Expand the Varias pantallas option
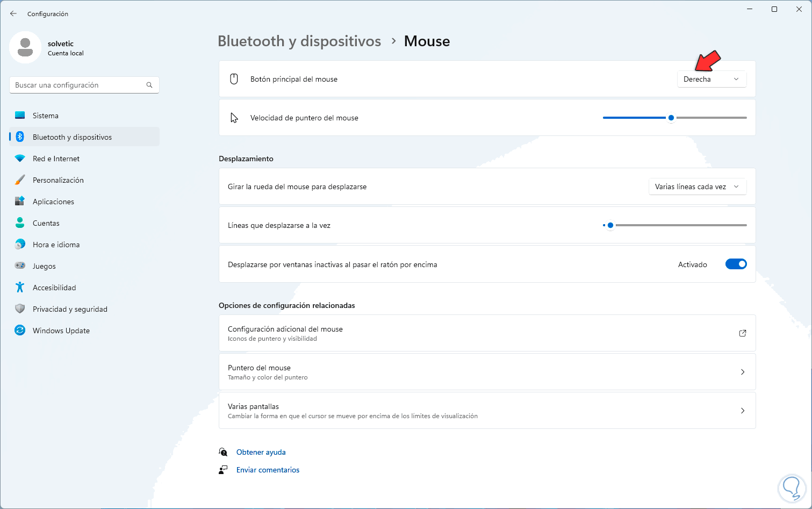Image resolution: width=812 pixels, height=509 pixels. pyautogui.click(x=743, y=411)
